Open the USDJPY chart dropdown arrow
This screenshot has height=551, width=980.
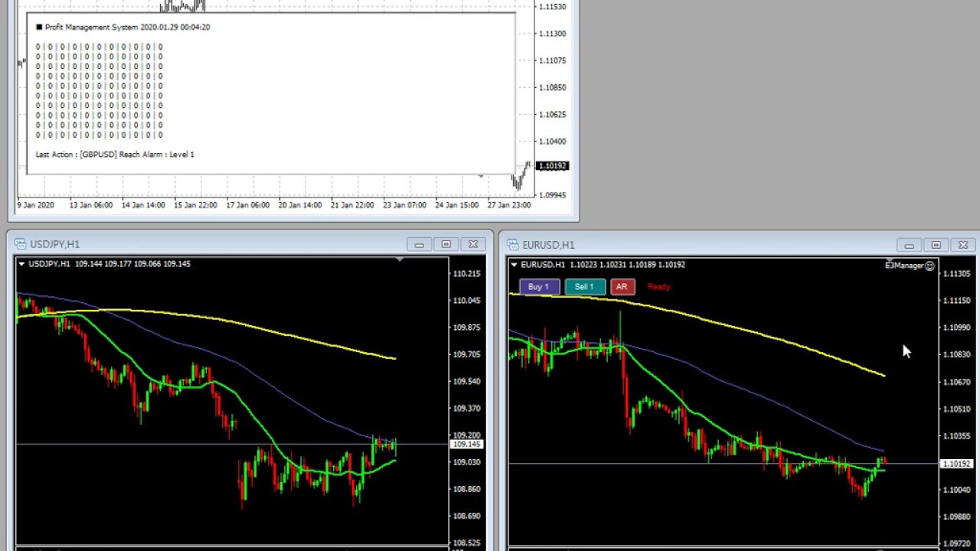click(x=22, y=264)
